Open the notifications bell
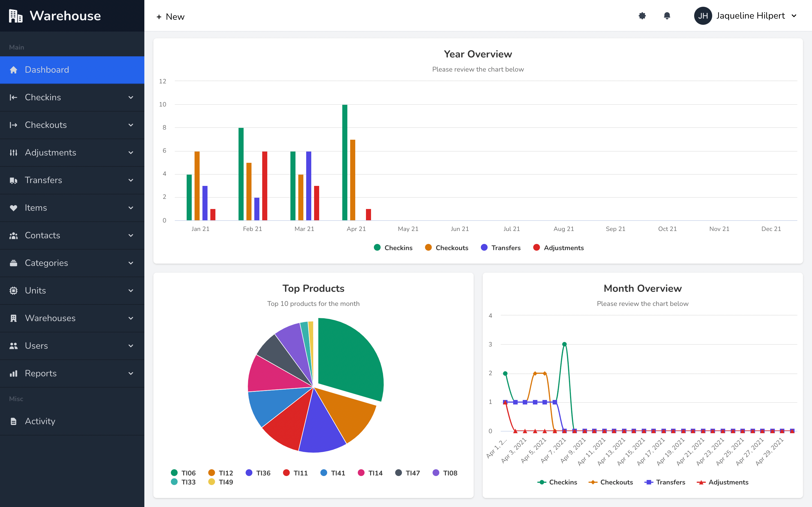812x507 pixels. coord(667,16)
